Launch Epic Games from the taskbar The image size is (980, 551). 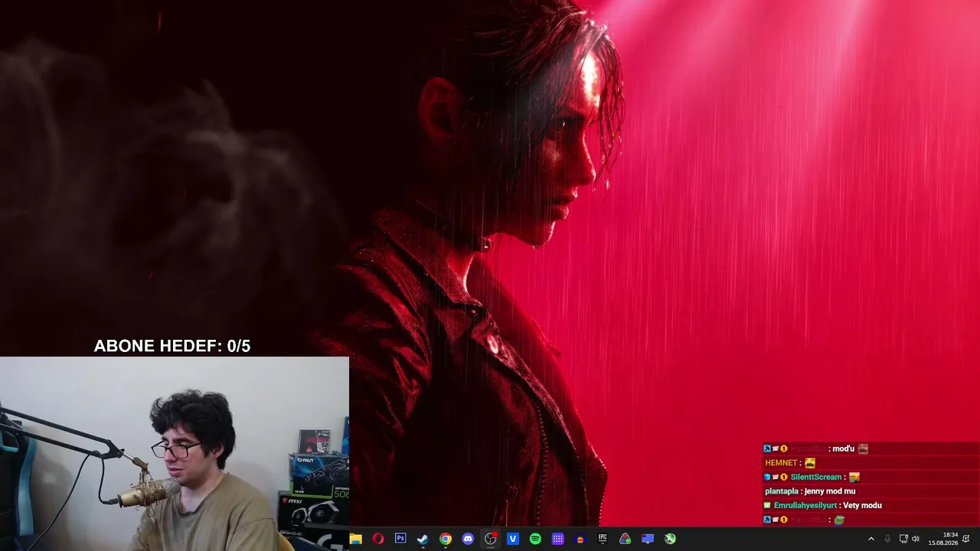[x=603, y=539]
